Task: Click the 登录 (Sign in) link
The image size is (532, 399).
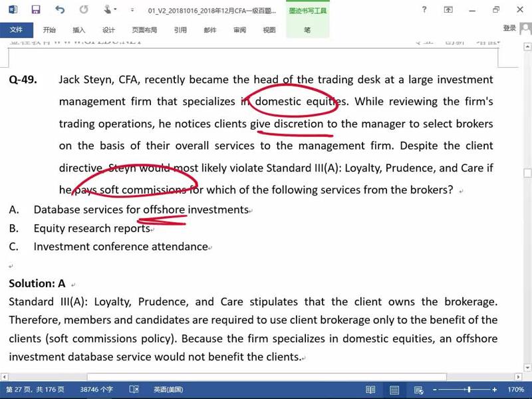Action: coord(509,28)
